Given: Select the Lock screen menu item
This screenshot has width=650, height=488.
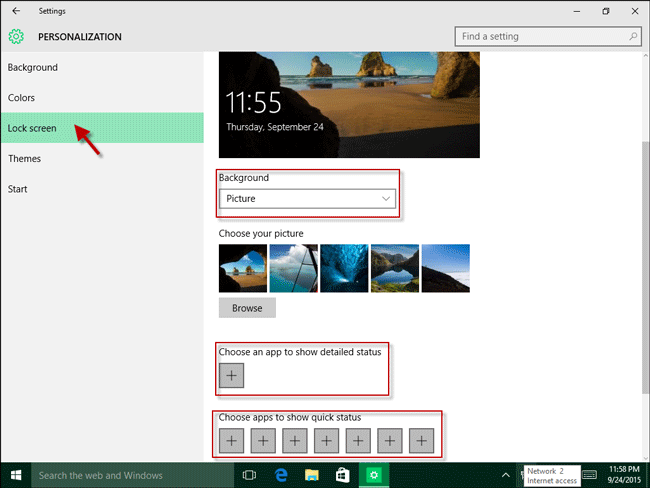Looking at the screenshot, I should coord(102,128).
